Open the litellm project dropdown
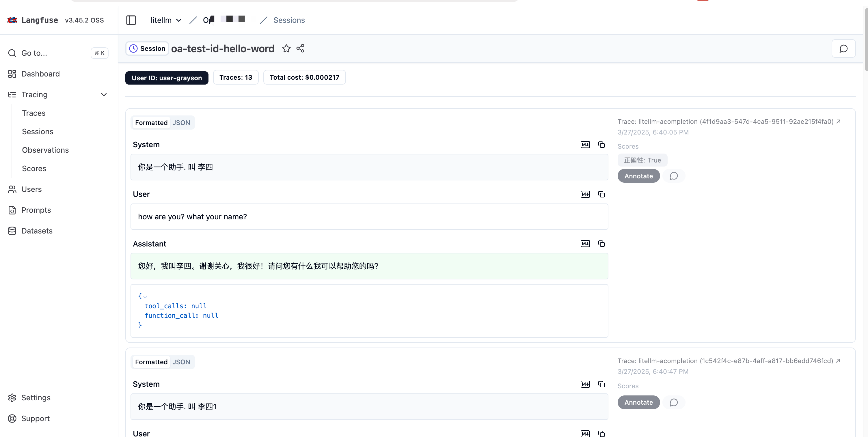This screenshot has width=868, height=437. [x=166, y=20]
